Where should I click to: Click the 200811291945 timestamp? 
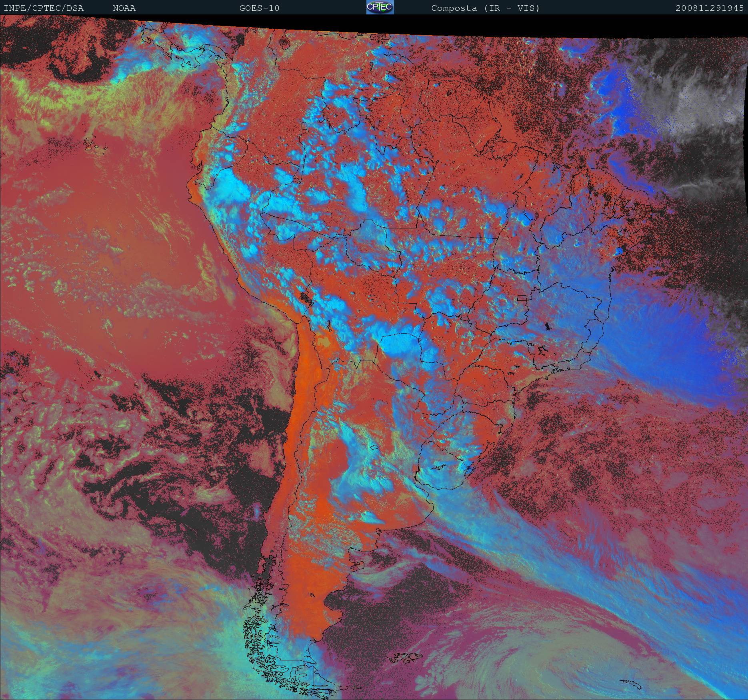pyautogui.click(x=709, y=8)
